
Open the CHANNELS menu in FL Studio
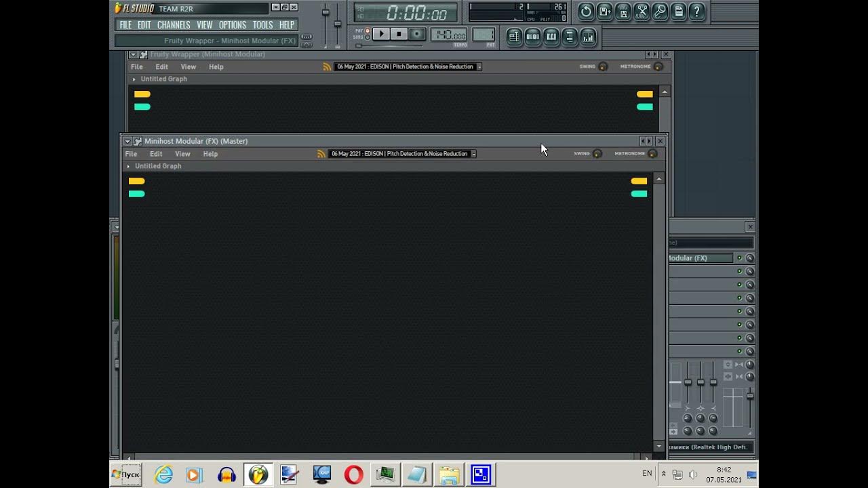[x=174, y=25]
